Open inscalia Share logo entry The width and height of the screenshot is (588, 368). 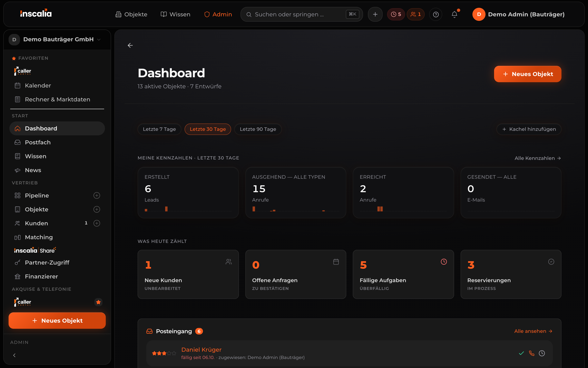click(x=35, y=250)
